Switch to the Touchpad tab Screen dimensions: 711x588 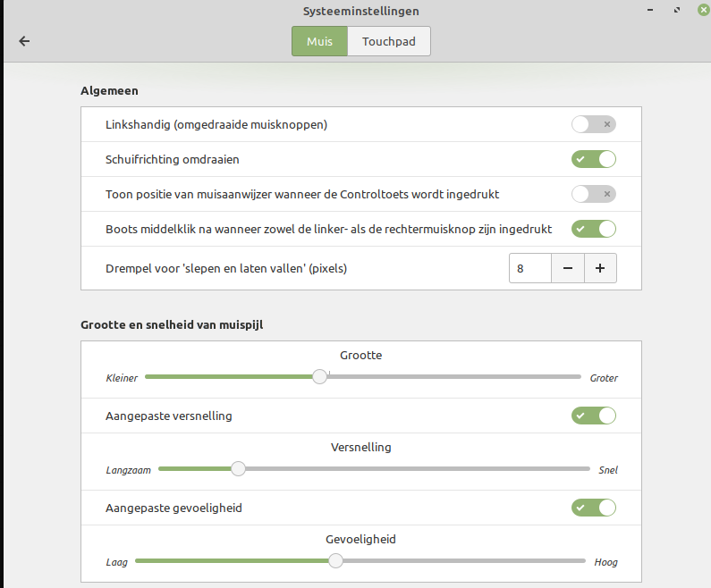click(x=388, y=41)
